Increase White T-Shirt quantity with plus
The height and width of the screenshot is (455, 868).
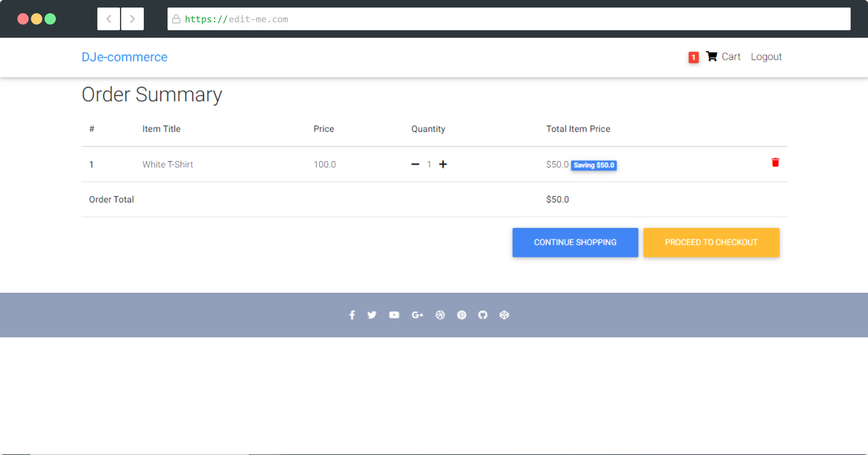pyautogui.click(x=443, y=164)
